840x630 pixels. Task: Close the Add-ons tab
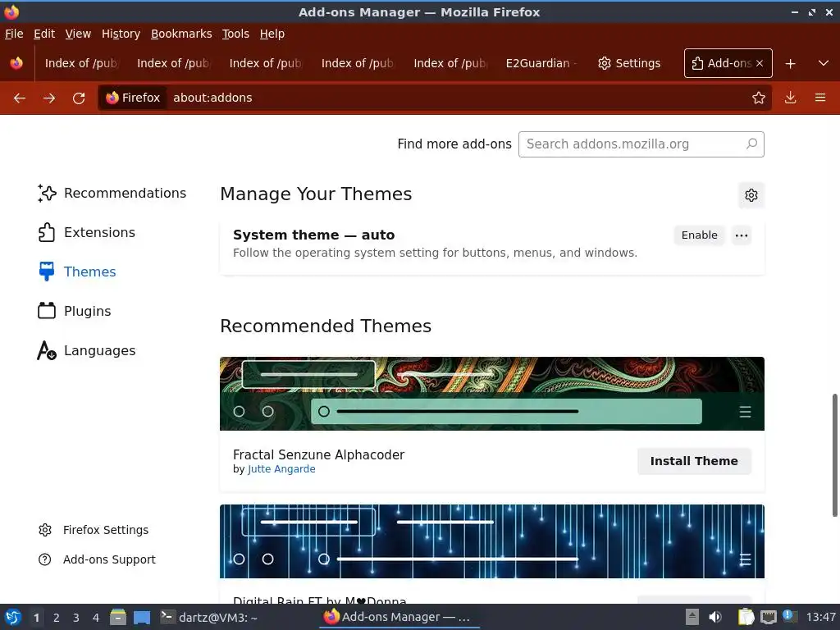[760, 63]
